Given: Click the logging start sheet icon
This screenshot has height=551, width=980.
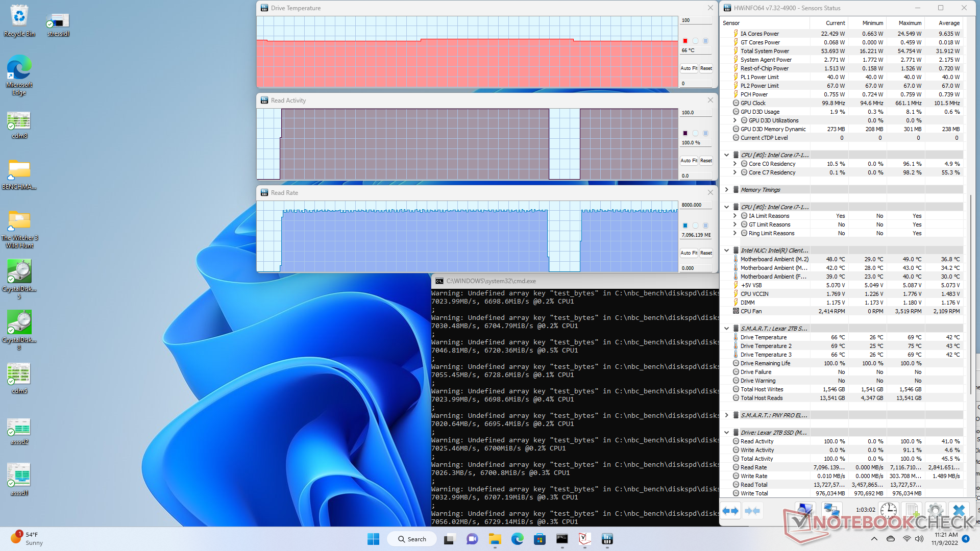Looking at the screenshot, I should coord(912,510).
